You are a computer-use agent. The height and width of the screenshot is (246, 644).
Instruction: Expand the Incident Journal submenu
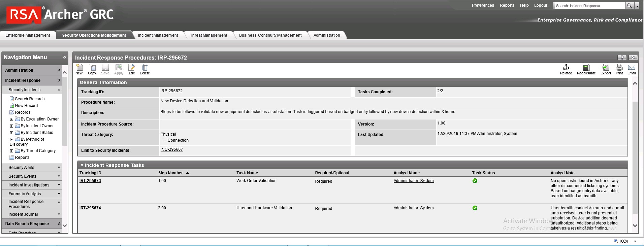(x=59, y=214)
